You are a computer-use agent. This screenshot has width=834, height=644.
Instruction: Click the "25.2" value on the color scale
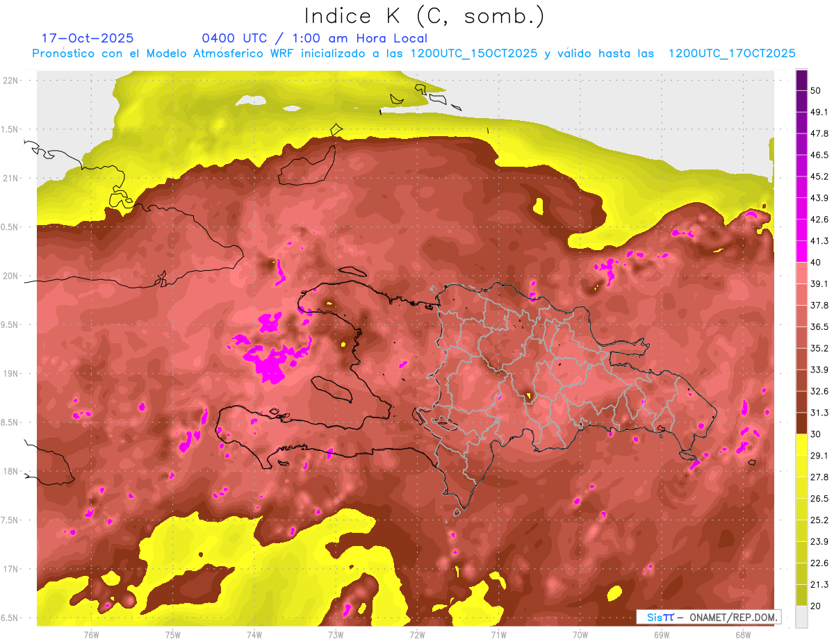pyautogui.click(x=819, y=520)
